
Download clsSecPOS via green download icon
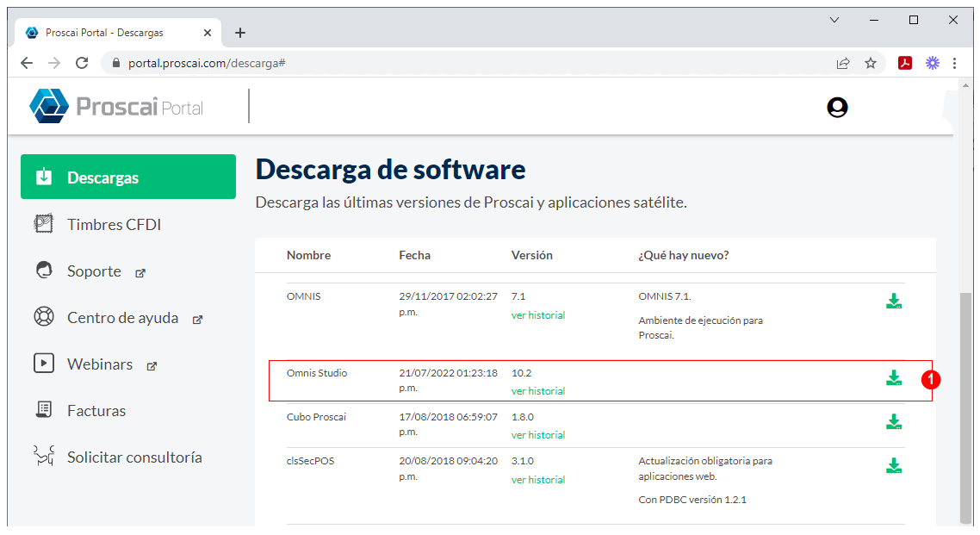(x=894, y=465)
